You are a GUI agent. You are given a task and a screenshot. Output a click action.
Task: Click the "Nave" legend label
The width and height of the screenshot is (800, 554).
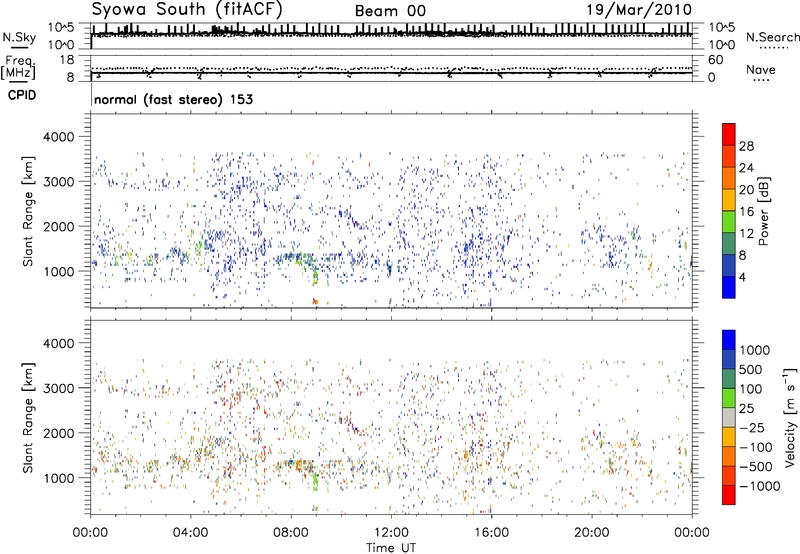[x=760, y=69]
